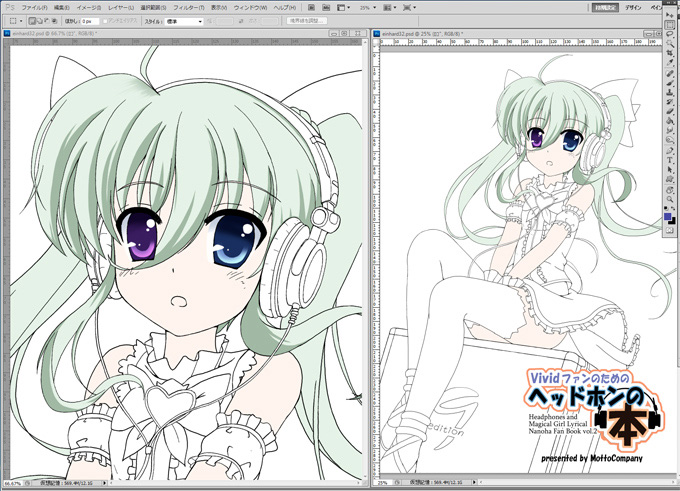
Task: Open the スタイル dropdown
Action: pyautogui.click(x=185, y=20)
